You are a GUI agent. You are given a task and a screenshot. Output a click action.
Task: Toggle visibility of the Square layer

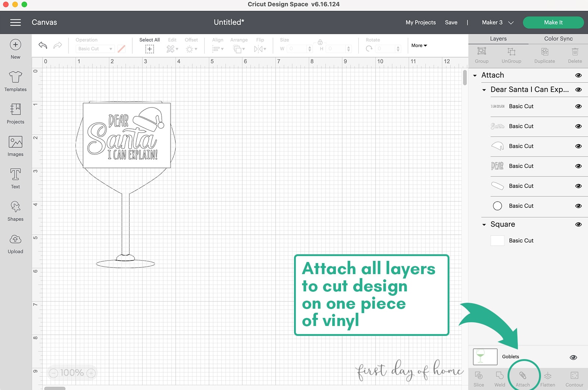tap(578, 224)
